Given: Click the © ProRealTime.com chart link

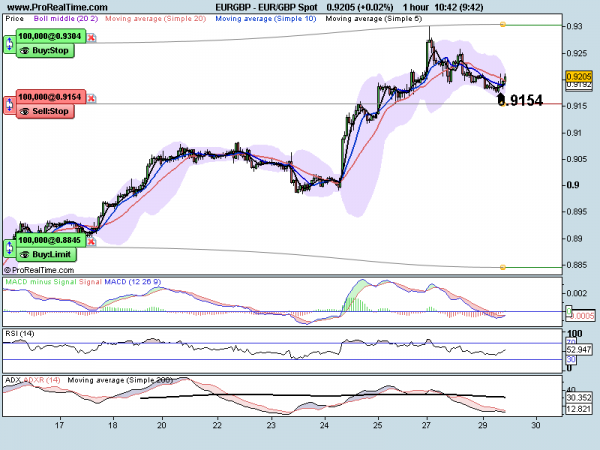Looking at the screenshot, I should pos(39,270).
